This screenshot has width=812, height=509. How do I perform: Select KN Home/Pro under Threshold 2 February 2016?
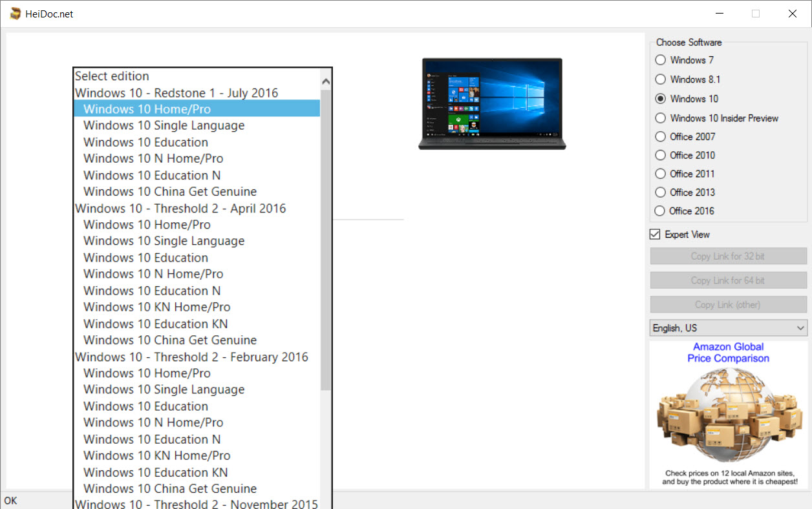click(197, 456)
